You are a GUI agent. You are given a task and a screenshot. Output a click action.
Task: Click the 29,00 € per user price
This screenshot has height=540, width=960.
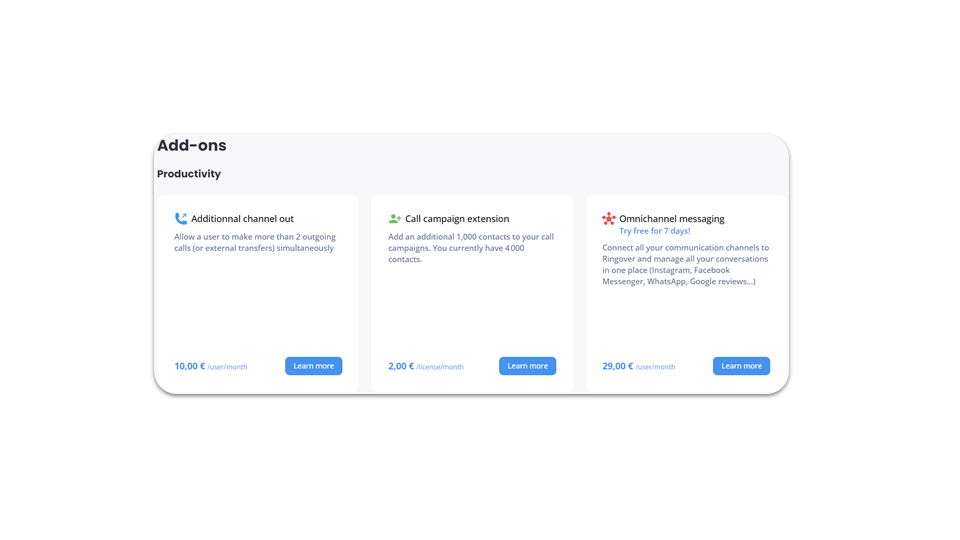tap(618, 366)
